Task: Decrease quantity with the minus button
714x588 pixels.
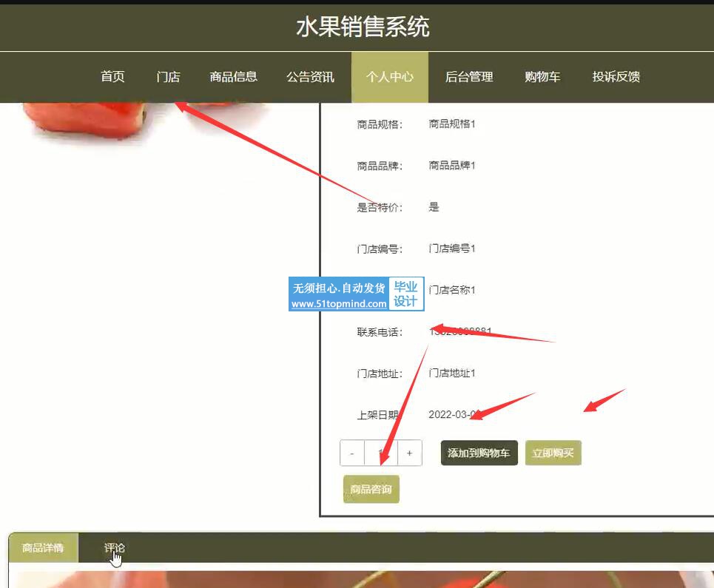Action: 352,453
